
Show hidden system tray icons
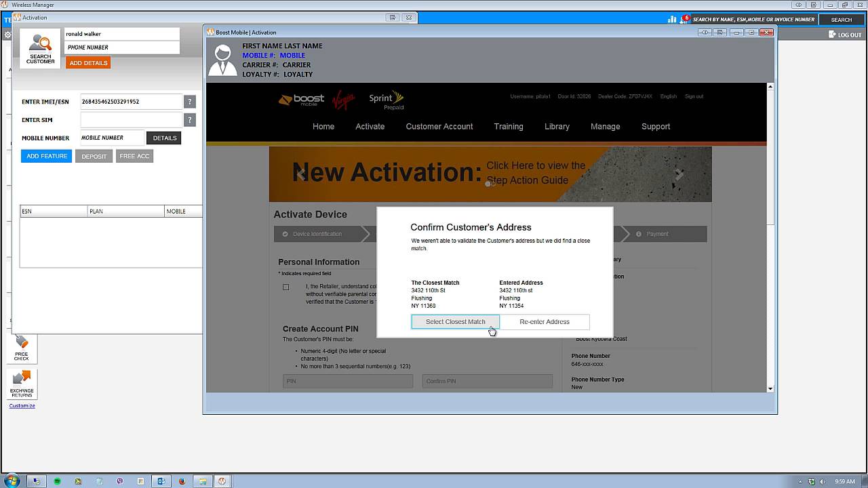pos(801,481)
